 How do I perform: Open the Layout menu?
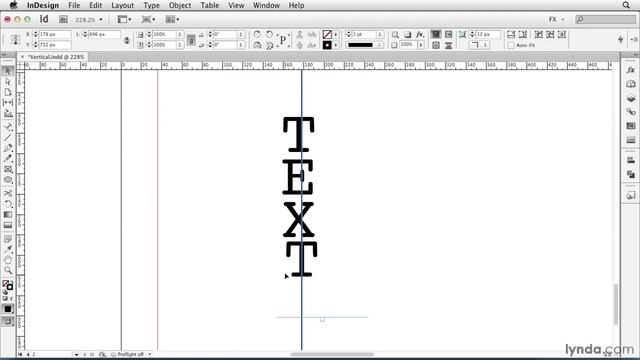click(122, 5)
